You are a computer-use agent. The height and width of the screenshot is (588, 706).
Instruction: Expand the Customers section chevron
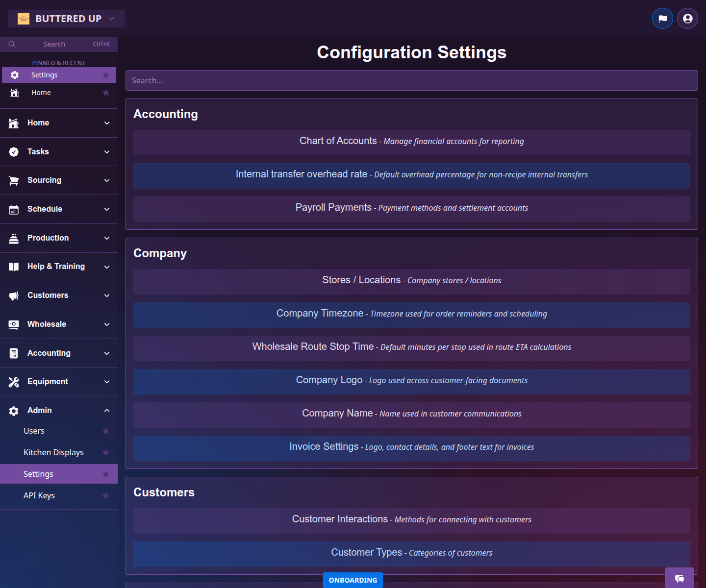point(107,295)
